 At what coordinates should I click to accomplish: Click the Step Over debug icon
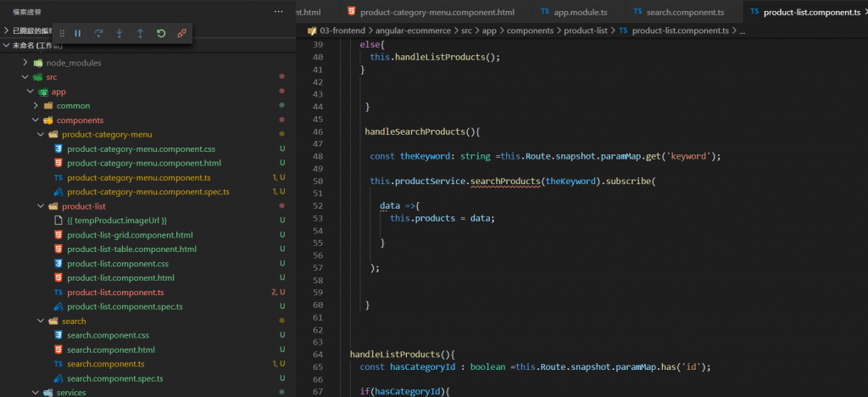[x=99, y=33]
